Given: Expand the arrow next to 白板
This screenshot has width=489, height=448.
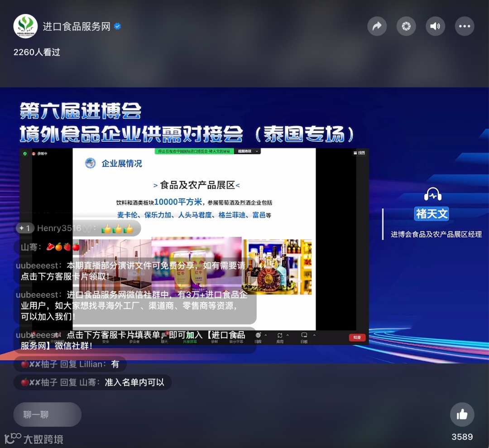Looking at the screenshot, I should point(314,335).
